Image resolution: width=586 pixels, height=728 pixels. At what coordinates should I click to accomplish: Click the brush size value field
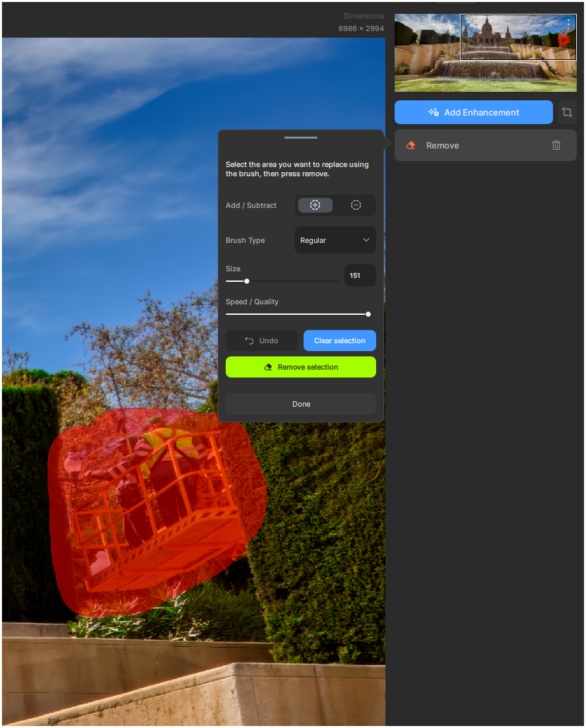360,275
